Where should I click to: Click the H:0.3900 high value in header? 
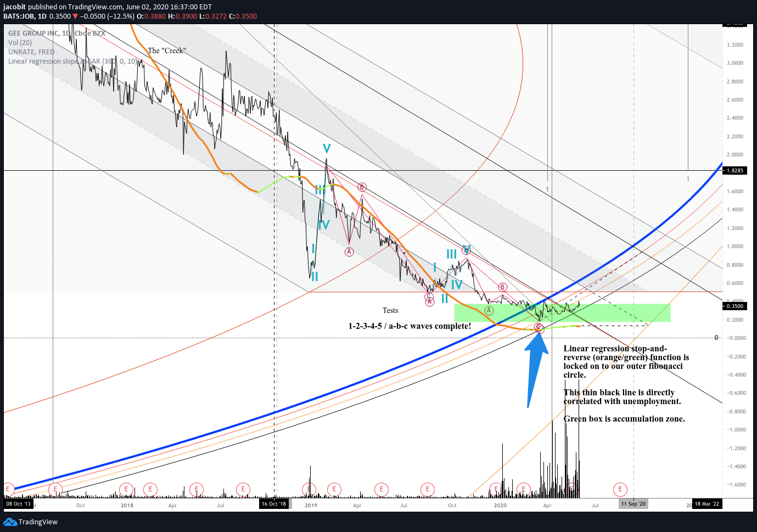(x=182, y=16)
